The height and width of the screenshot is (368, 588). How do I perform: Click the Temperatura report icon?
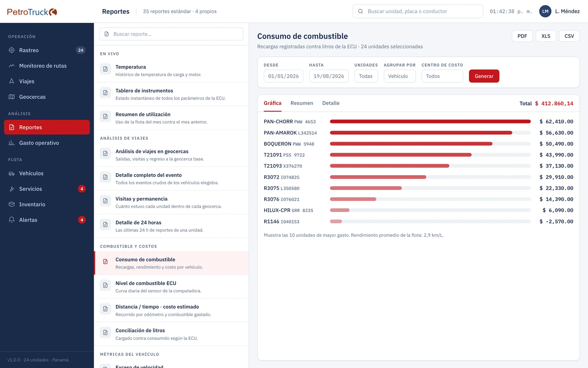tap(105, 69)
